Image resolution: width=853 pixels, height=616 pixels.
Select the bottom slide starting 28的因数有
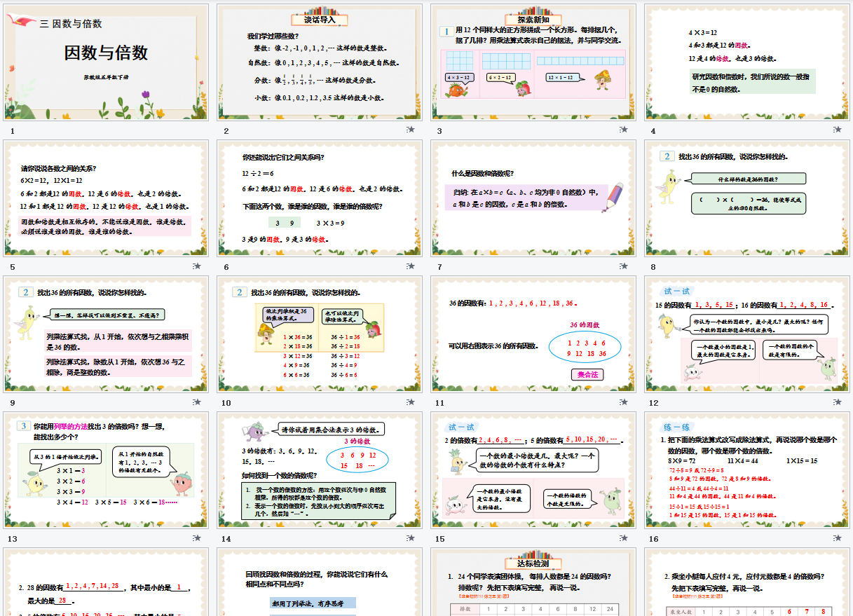click(107, 582)
